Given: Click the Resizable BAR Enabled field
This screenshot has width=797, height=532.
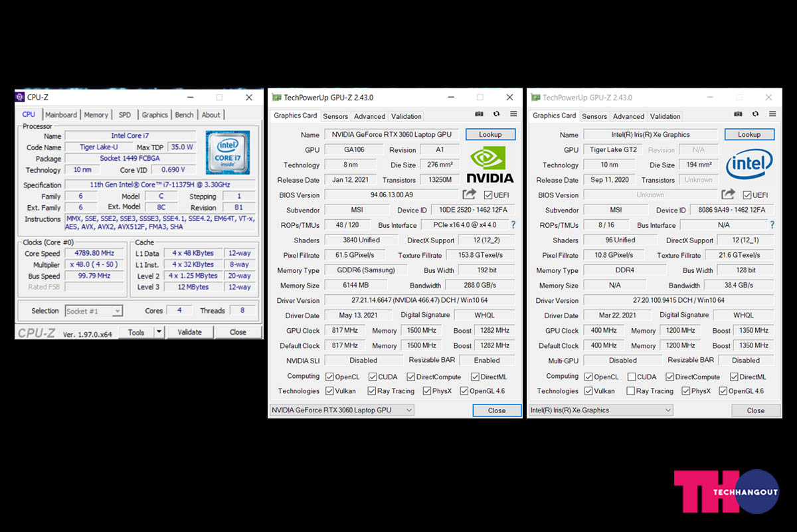Looking at the screenshot, I should (487, 361).
